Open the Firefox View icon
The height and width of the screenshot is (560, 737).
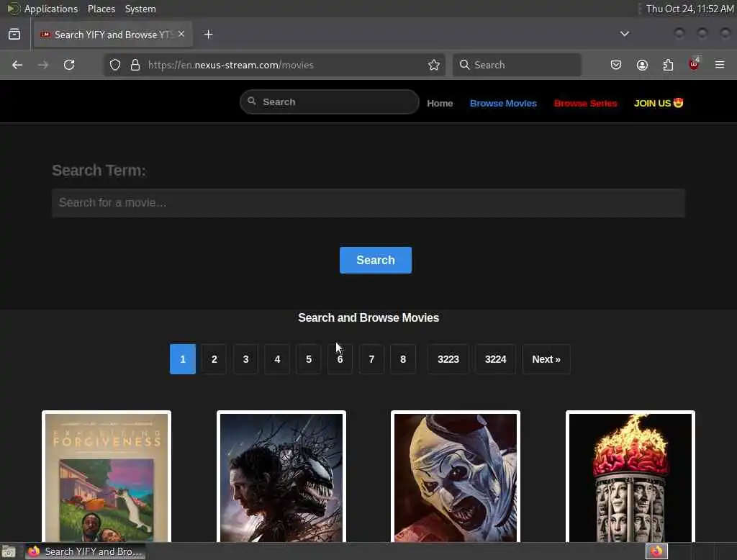coord(14,34)
